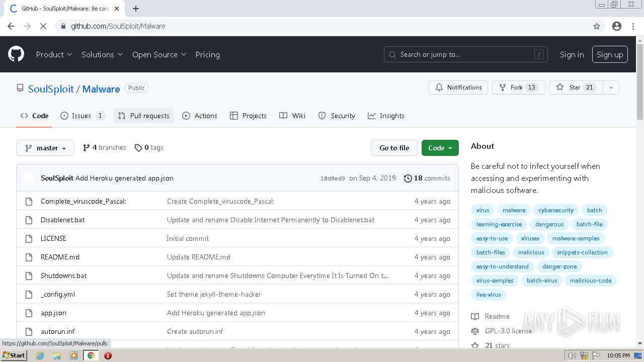Click Chrome icon in taskbar
The height and width of the screenshot is (362, 644).
[x=91, y=355]
